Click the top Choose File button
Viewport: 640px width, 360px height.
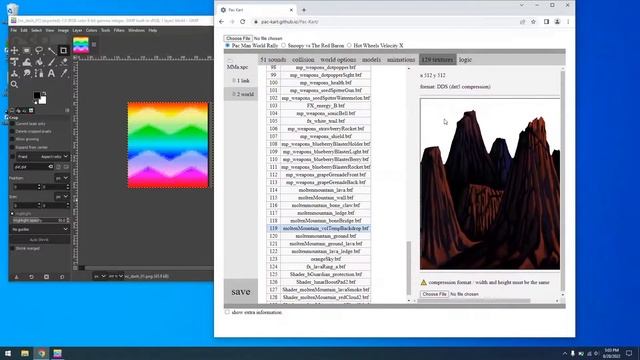point(238,38)
